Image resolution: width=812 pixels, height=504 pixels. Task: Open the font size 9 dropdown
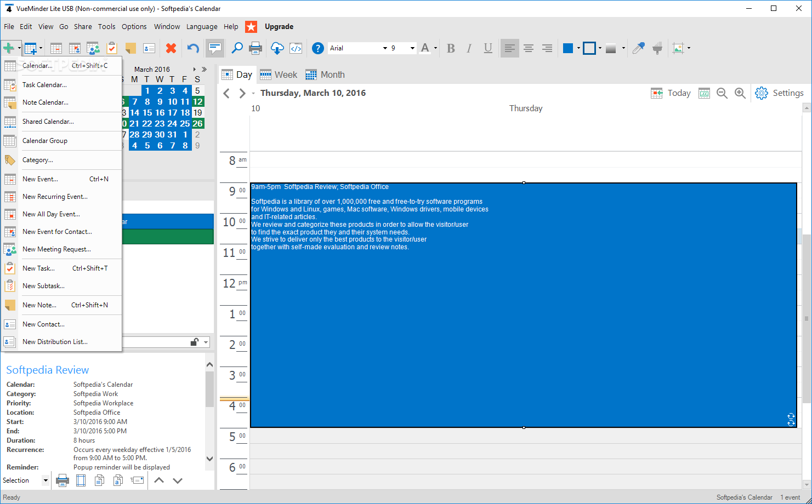coord(412,48)
